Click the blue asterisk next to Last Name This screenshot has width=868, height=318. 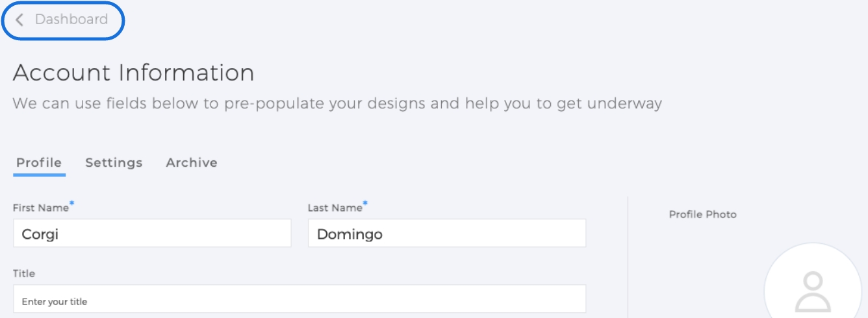[366, 204]
